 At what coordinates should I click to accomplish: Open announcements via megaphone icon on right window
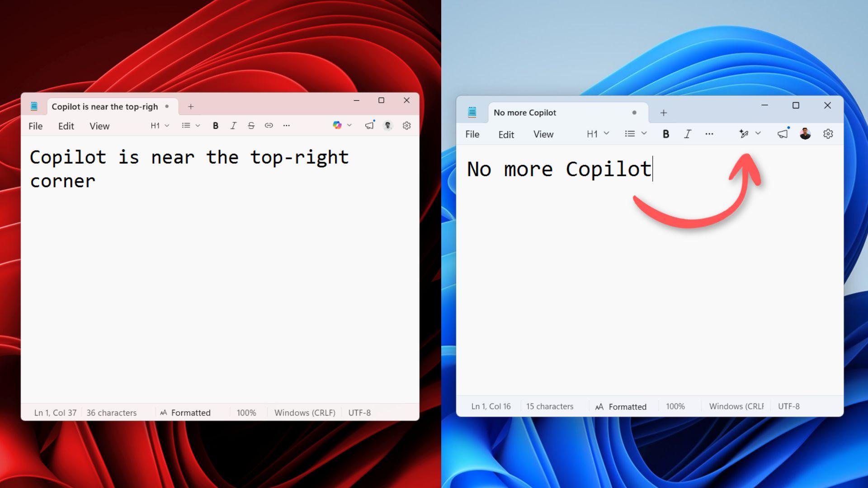782,133
